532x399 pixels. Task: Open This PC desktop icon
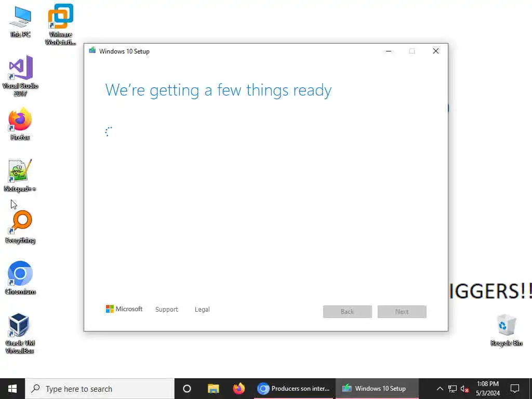(20, 21)
